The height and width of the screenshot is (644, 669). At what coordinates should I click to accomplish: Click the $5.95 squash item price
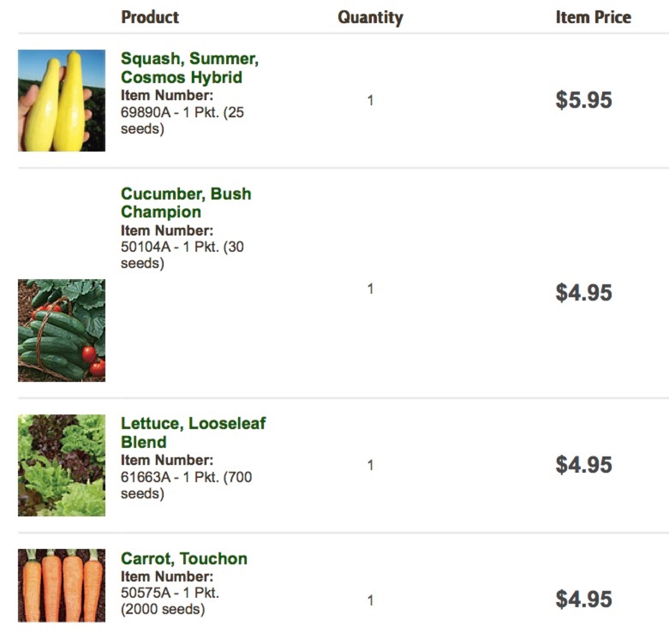click(x=584, y=100)
